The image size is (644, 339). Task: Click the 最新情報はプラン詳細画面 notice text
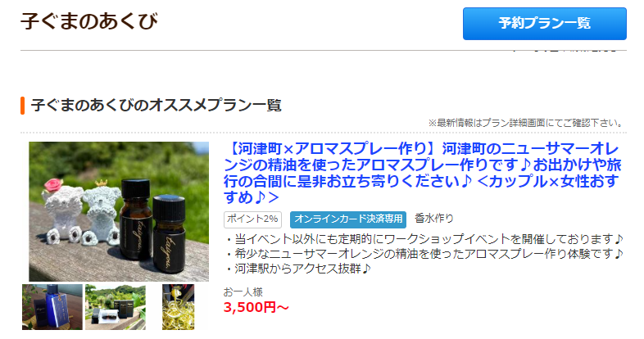[x=526, y=123]
